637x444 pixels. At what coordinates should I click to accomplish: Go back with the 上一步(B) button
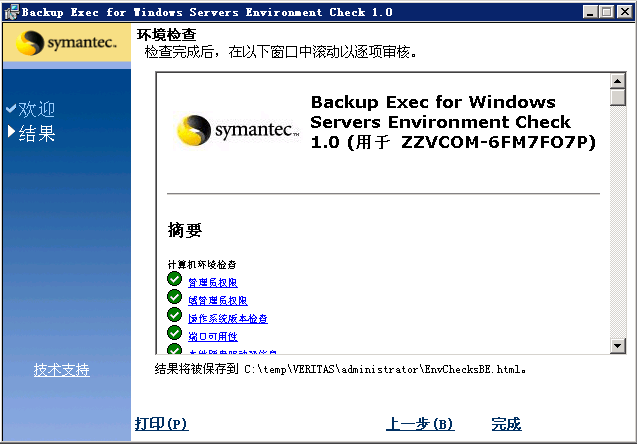420,424
